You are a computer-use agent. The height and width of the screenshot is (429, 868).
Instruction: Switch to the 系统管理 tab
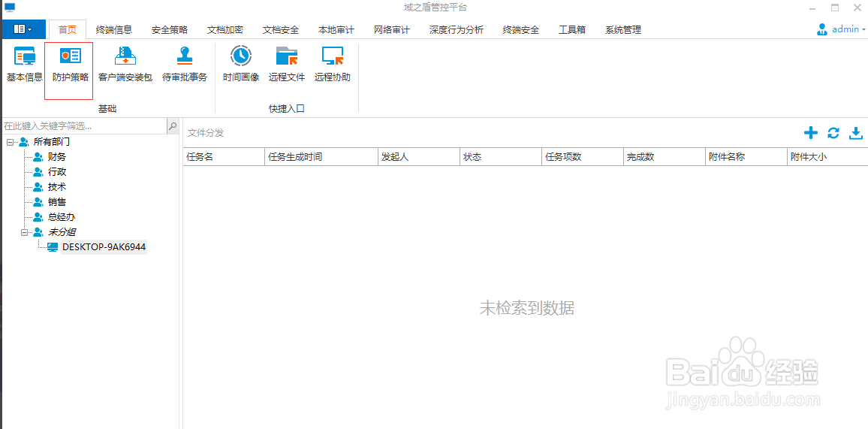click(x=623, y=30)
